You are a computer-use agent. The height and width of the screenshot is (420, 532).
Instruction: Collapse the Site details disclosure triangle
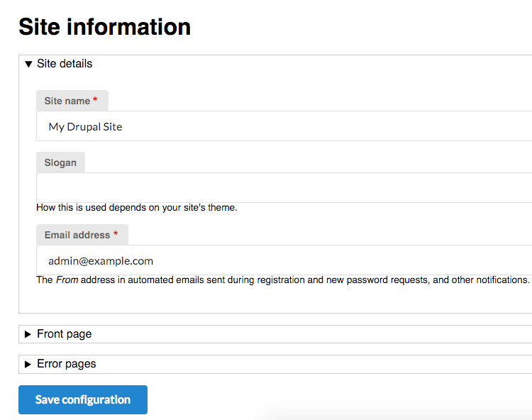click(28, 64)
